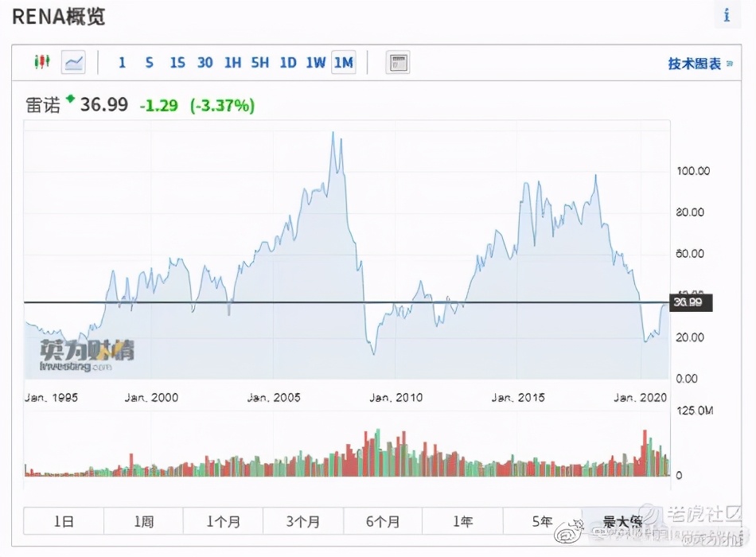Select the 1W weekly interval
756x557 pixels.
[x=315, y=62]
